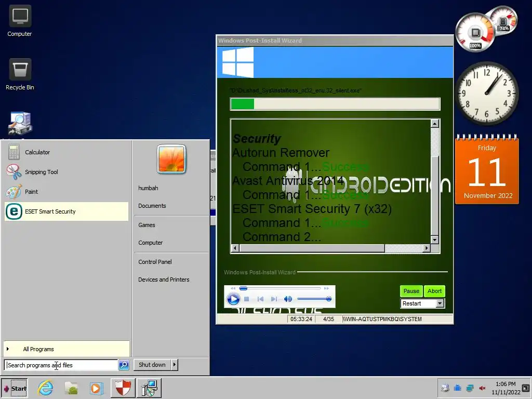Click the install log scroll left arrow
The image size is (532, 399).
235,248
